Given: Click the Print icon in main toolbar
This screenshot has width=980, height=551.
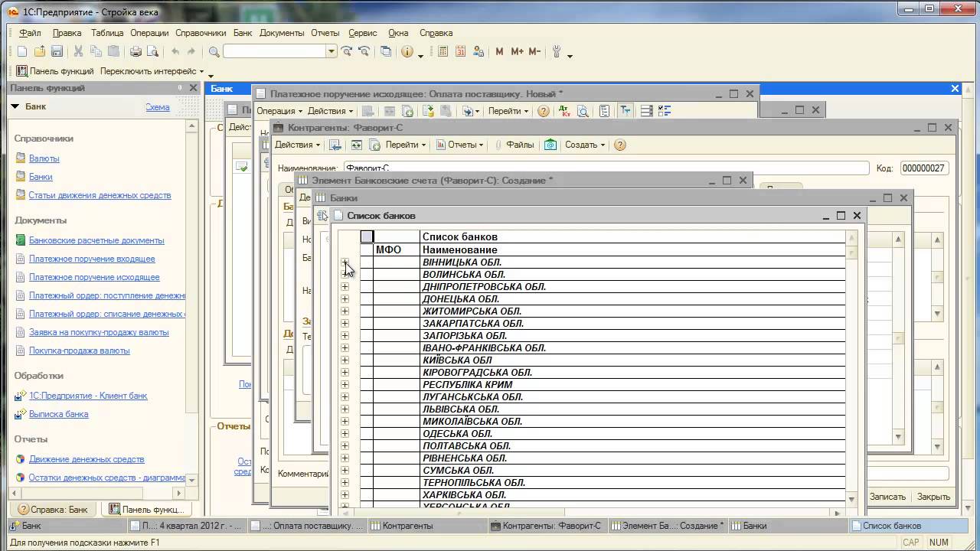Looking at the screenshot, I should [136, 51].
